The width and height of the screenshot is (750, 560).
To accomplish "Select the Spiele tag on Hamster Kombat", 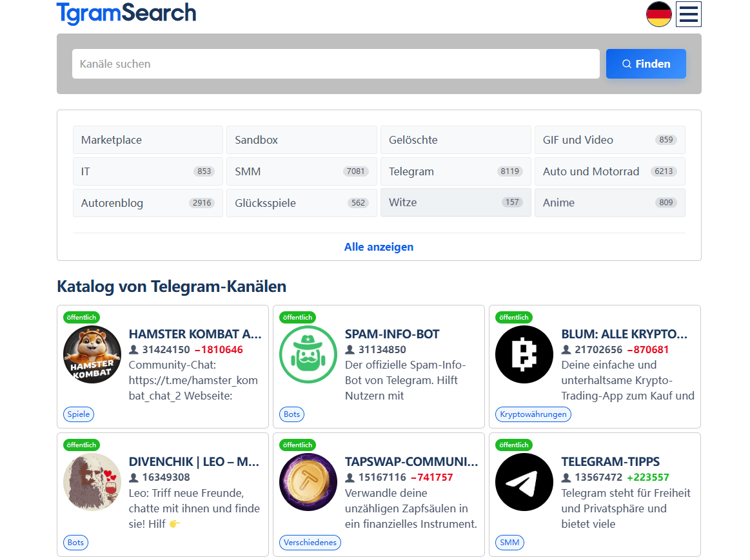I will click(79, 414).
